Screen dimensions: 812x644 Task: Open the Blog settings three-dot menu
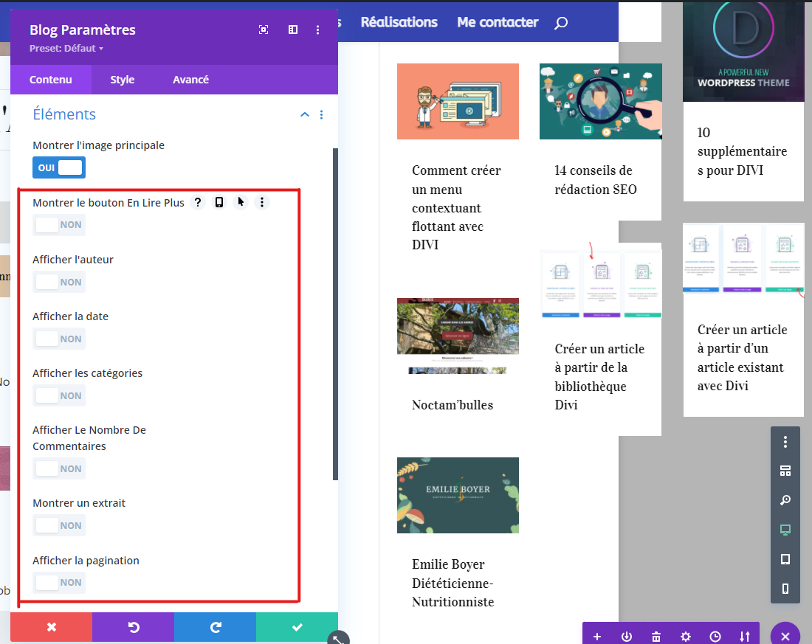click(317, 30)
